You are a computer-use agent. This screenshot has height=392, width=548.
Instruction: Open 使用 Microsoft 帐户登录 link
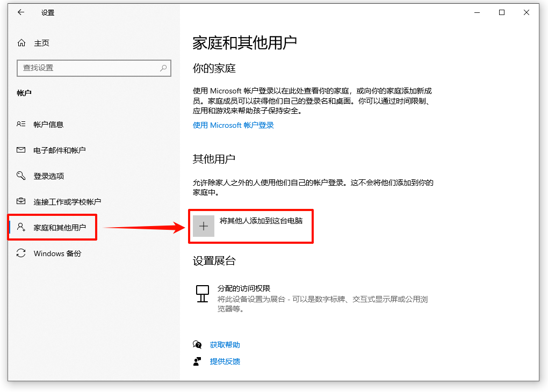click(233, 125)
